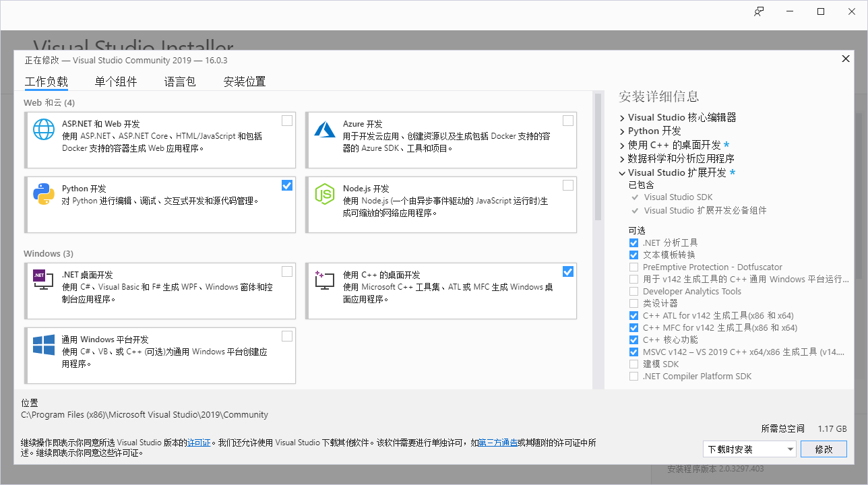Image resolution: width=868 pixels, height=485 pixels.
Task: Click the 安装详细信息 heading
Action: click(x=658, y=96)
